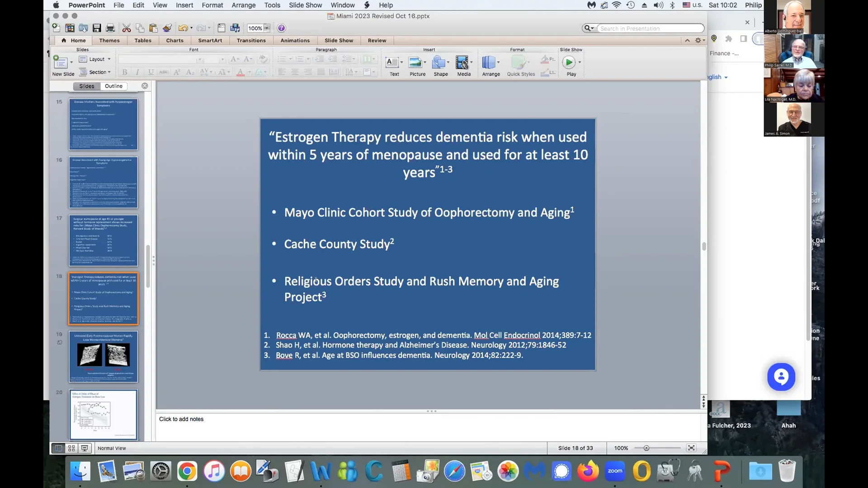Click the Fit slide to window icon

[x=691, y=448]
